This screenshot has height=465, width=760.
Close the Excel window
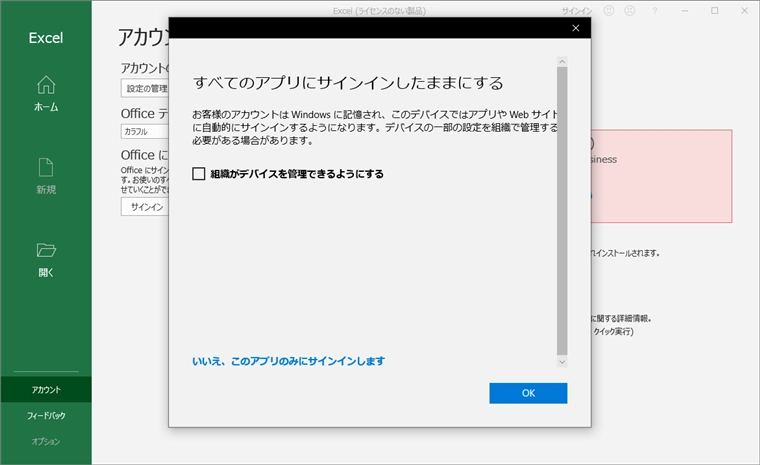(x=744, y=11)
